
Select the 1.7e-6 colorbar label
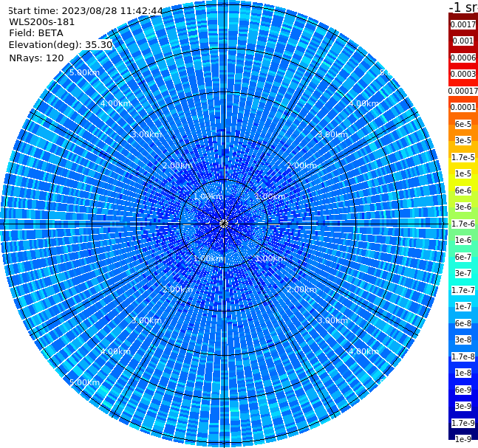(463, 224)
